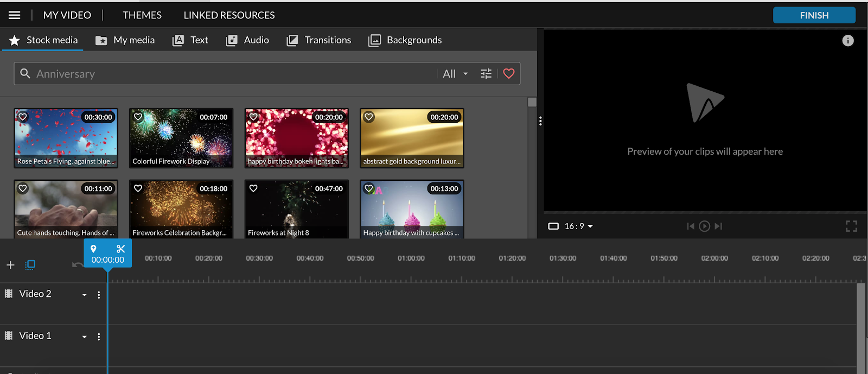Favorite the Happy birthday with cupcakes clip
This screenshot has width=868, height=374.
click(x=369, y=188)
